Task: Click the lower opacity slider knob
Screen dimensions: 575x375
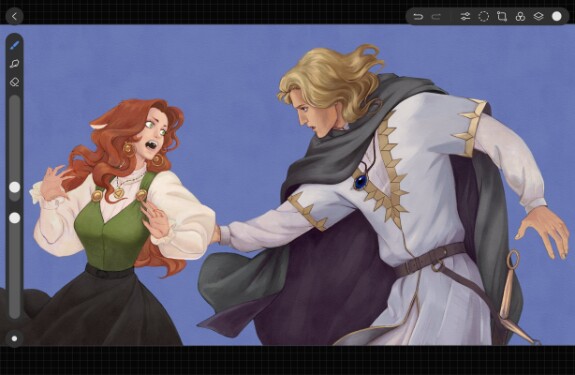Action: tap(14, 218)
